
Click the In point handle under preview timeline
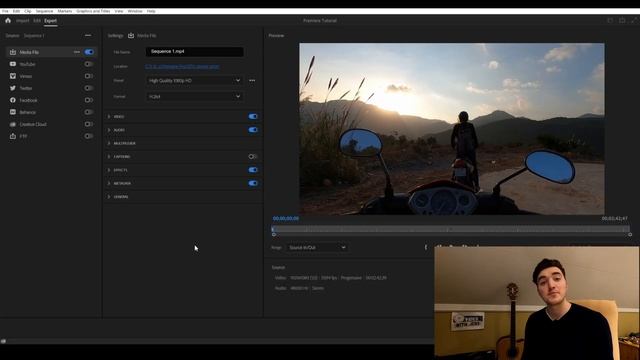click(x=274, y=235)
